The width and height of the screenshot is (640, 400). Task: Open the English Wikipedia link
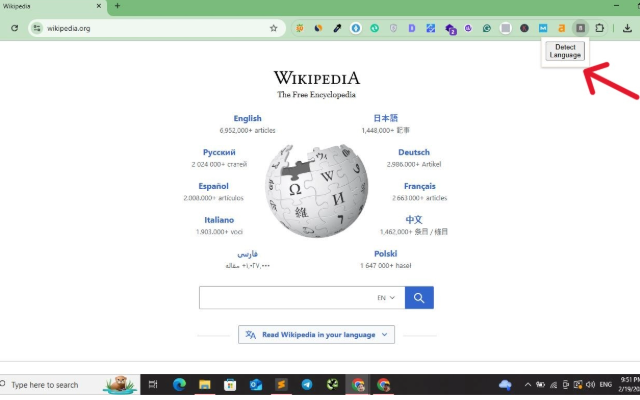pyautogui.click(x=247, y=118)
